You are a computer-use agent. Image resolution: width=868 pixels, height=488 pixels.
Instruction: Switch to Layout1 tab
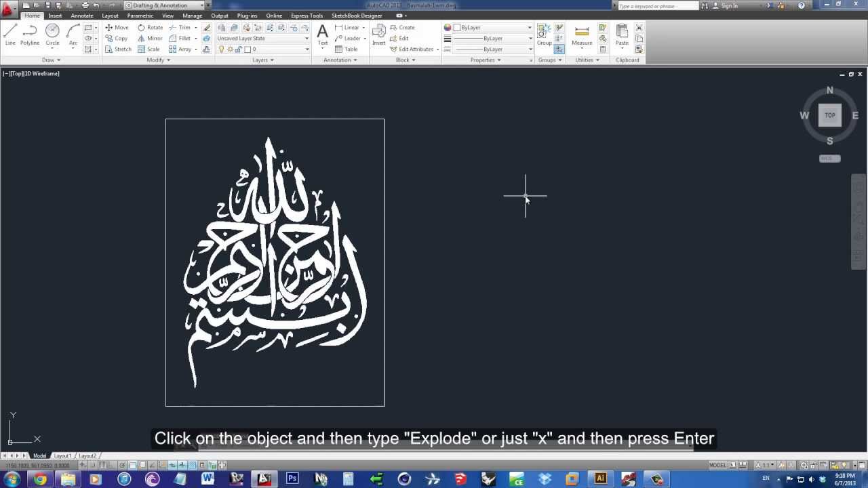(62, 456)
